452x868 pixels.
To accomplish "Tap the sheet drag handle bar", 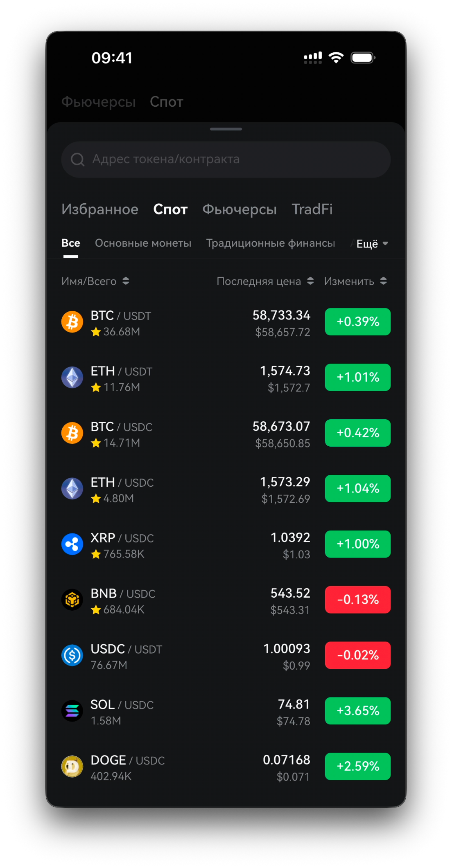I will [226, 129].
